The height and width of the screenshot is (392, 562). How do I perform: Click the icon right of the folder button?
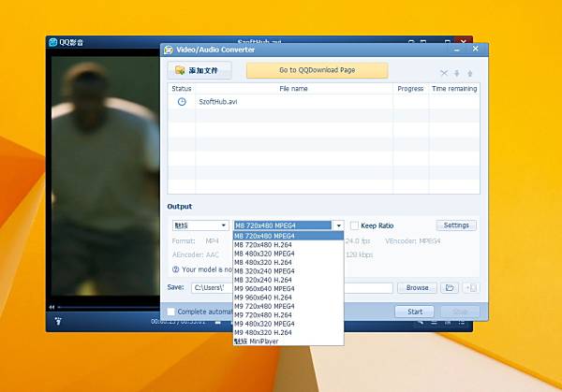471,287
